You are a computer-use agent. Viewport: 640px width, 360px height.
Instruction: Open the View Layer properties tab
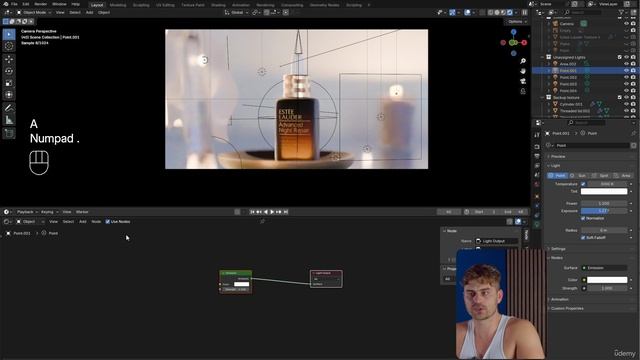click(x=537, y=166)
